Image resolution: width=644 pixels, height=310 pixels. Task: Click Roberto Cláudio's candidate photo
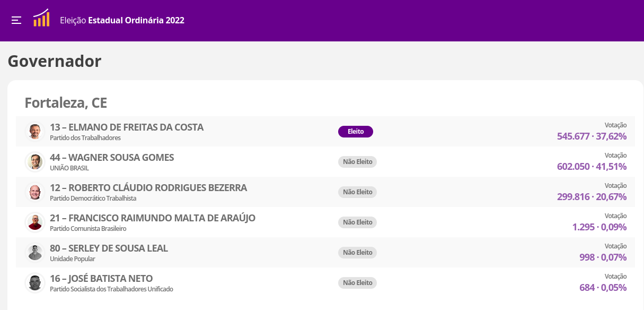[35, 192]
